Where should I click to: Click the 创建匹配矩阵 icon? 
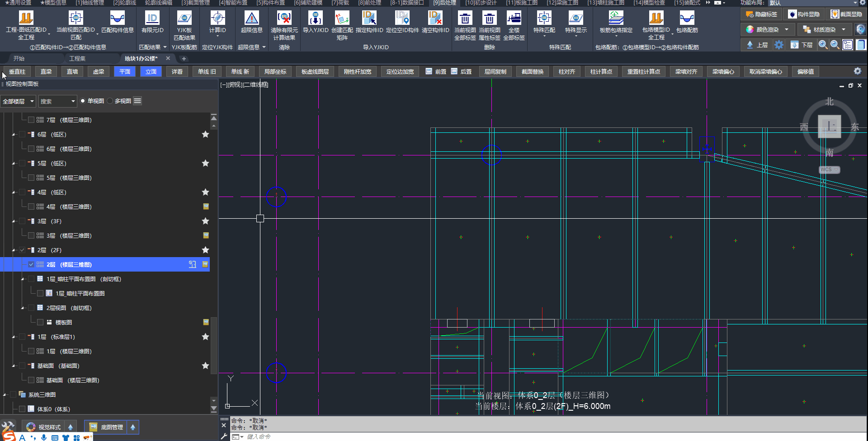pyautogui.click(x=342, y=19)
